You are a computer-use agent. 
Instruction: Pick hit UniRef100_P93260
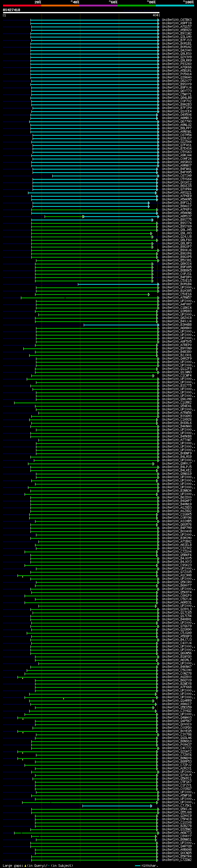coord(177,64)
